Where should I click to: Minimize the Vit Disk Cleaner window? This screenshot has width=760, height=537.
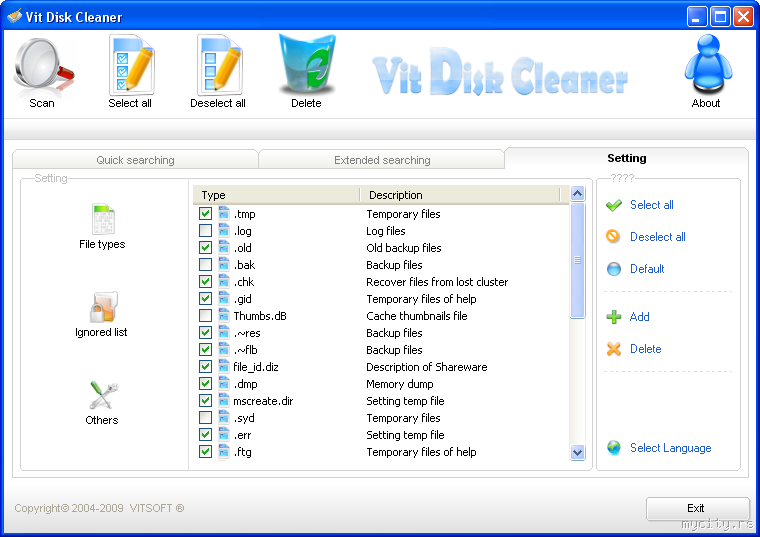697,17
